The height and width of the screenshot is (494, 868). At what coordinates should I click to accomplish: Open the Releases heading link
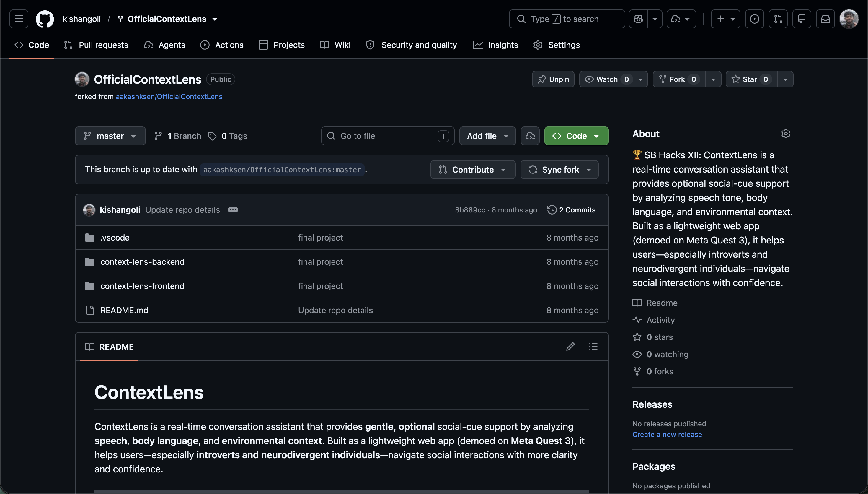652,404
